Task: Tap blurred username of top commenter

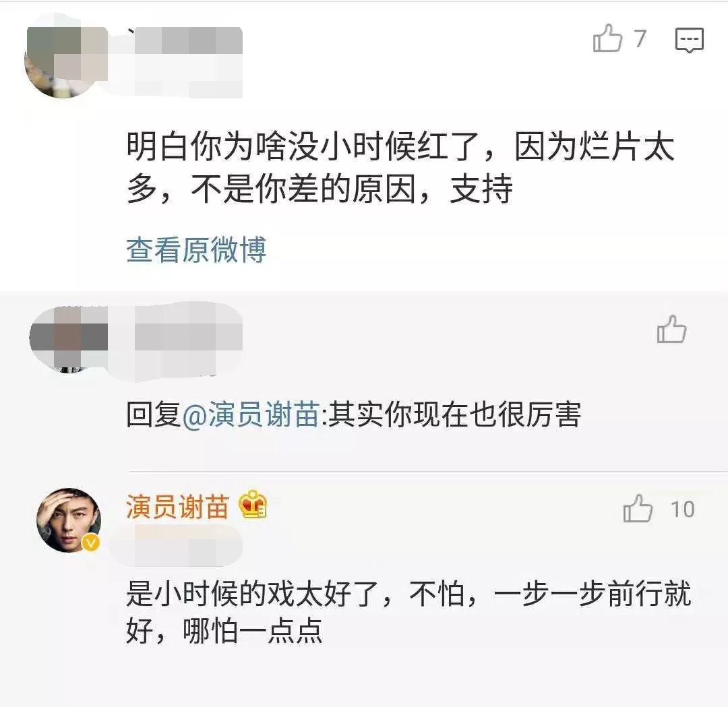Action: click(188, 42)
